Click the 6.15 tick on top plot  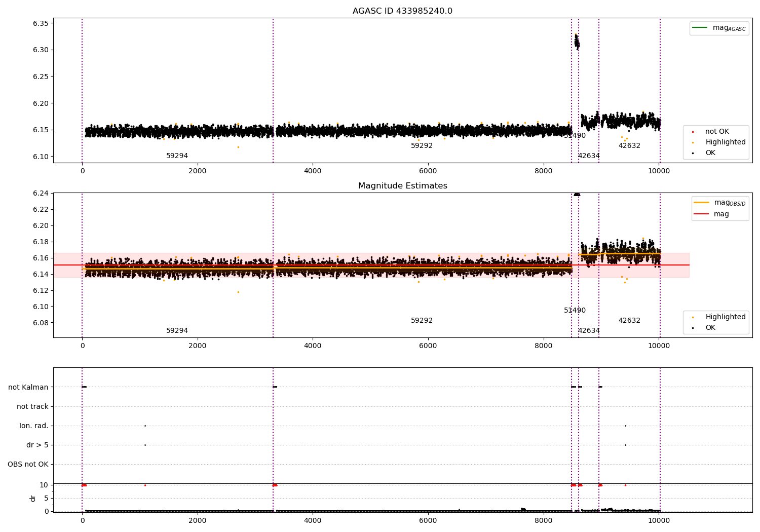click(x=41, y=130)
